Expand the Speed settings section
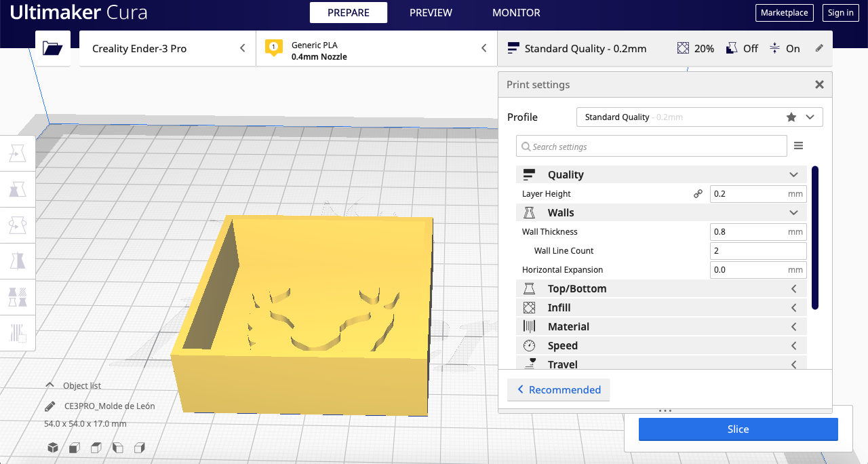This screenshot has height=464, width=868. click(794, 345)
